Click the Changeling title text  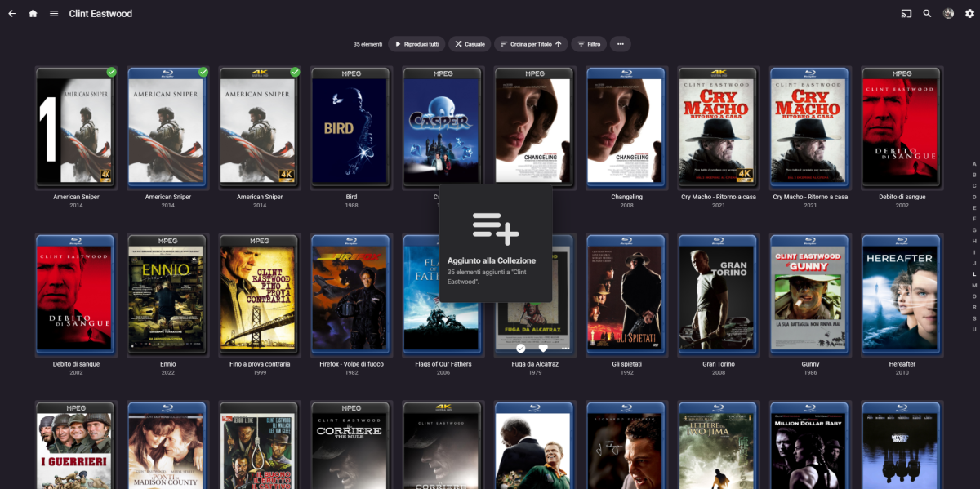[626, 197]
